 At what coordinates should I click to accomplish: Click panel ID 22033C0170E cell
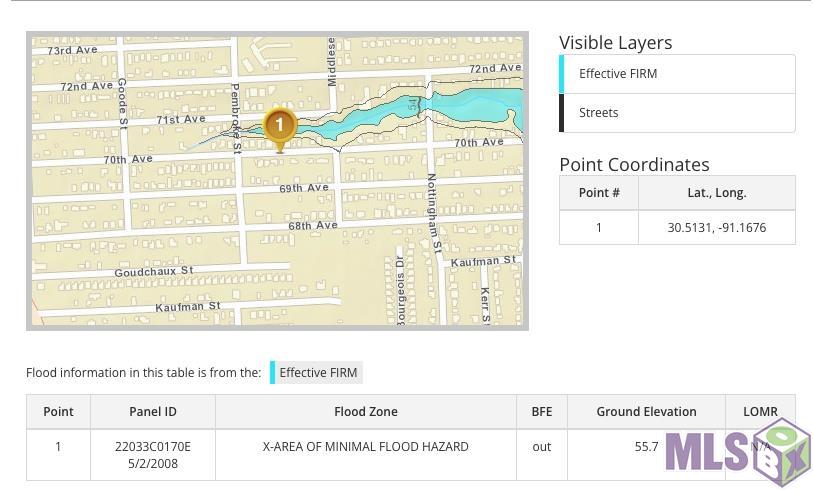point(152,447)
